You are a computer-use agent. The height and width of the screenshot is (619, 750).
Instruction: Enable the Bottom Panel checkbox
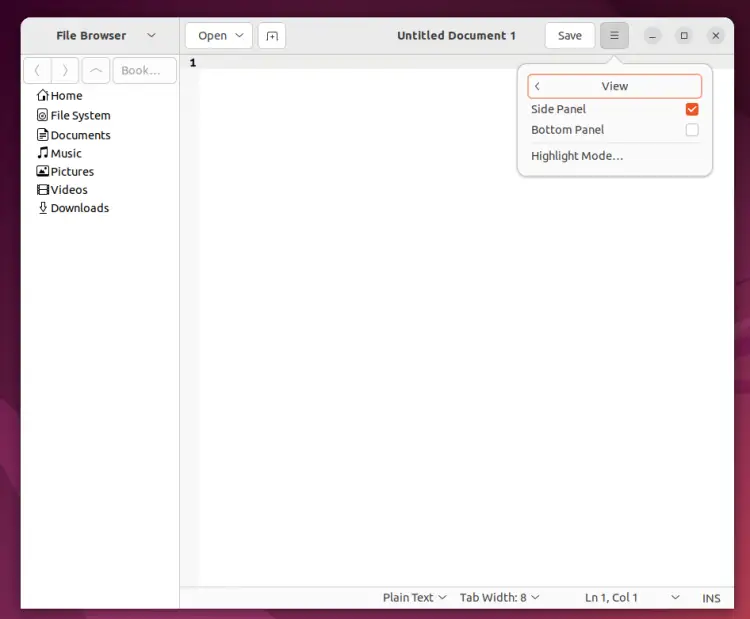point(692,130)
